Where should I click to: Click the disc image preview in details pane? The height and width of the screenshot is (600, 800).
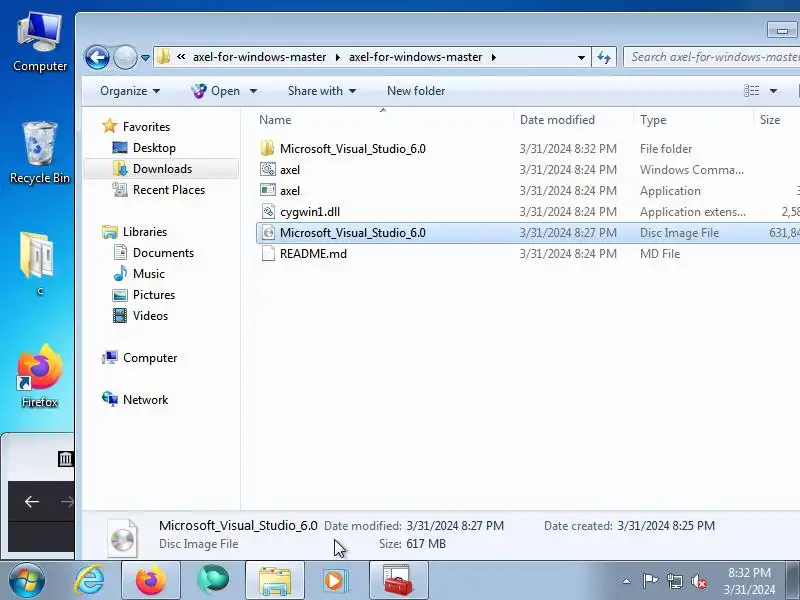pyautogui.click(x=122, y=538)
